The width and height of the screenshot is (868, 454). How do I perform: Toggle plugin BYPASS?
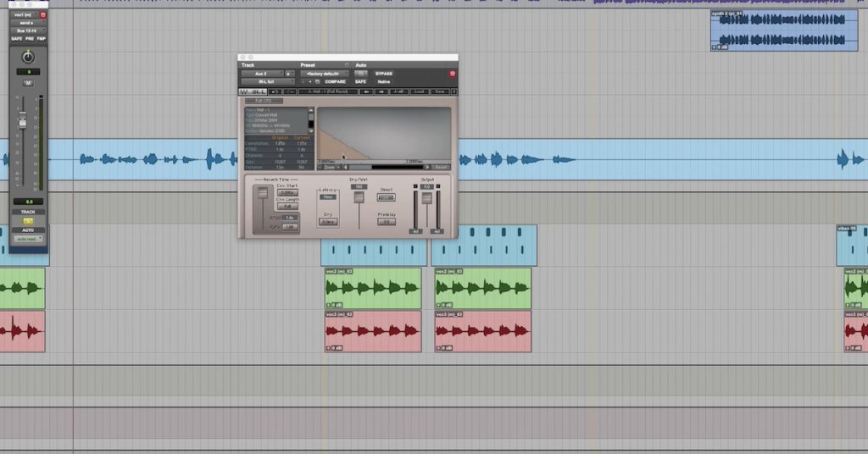pyautogui.click(x=384, y=74)
